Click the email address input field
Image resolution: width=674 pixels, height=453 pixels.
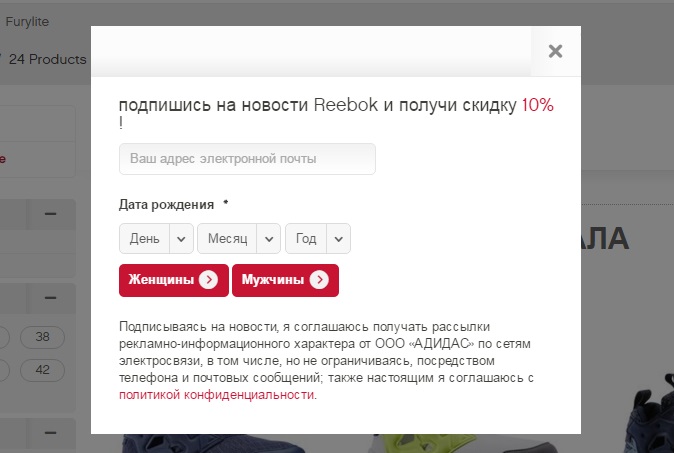pos(247,159)
